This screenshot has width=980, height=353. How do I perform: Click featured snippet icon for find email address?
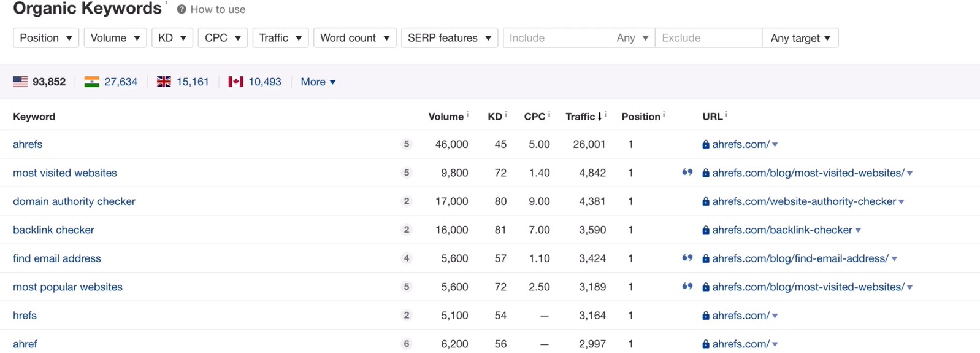(x=687, y=258)
